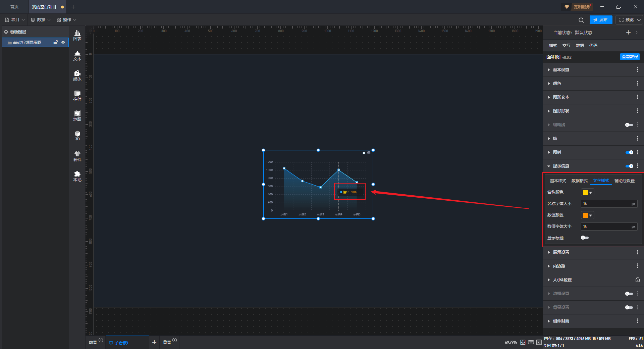Click the 颜色 more options dots
Viewport: 644px width, 349px height.
pyautogui.click(x=637, y=83)
